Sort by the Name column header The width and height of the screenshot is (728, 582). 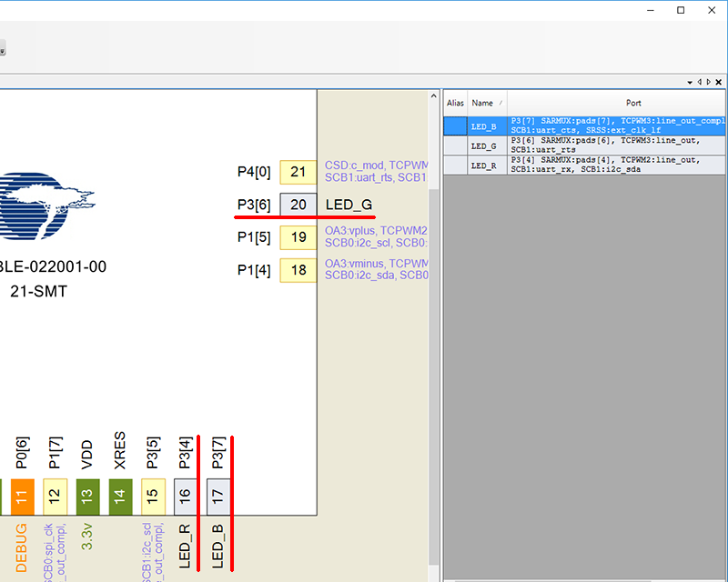[487, 103]
